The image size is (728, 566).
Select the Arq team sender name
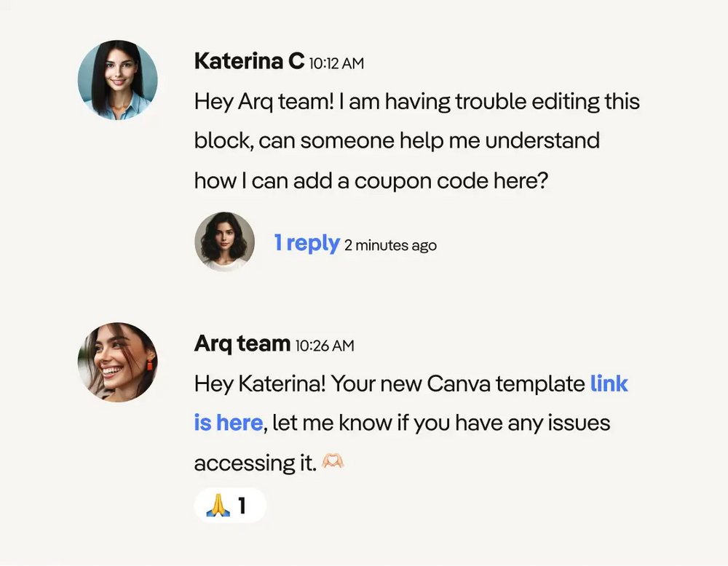point(242,344)
